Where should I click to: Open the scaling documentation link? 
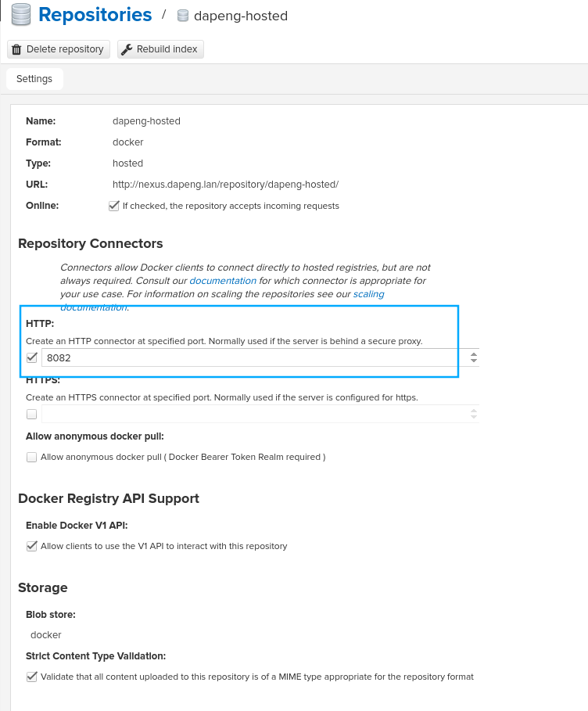368,294
